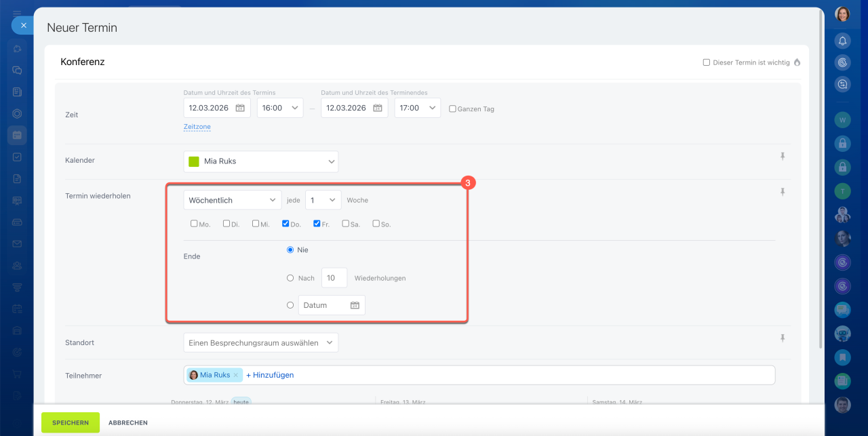Screen dimensions: 868x436
Task: Enable the Ganzen Tag checkbox
Action: tap(452, 108)
